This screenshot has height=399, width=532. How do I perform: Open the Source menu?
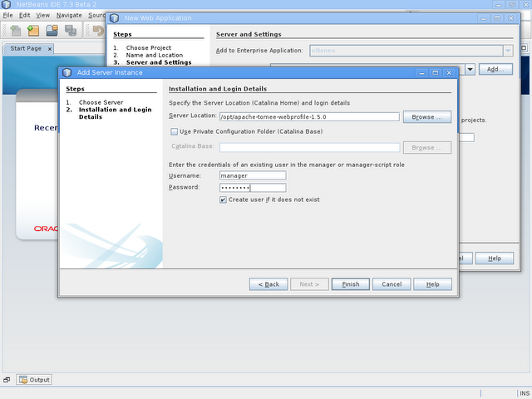tap(96, 15)
